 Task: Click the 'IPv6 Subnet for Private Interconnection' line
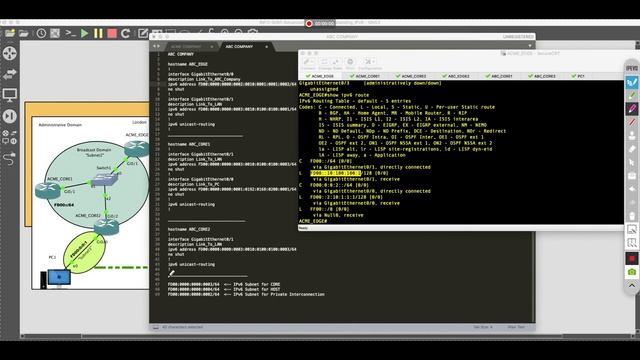(246, 294)
